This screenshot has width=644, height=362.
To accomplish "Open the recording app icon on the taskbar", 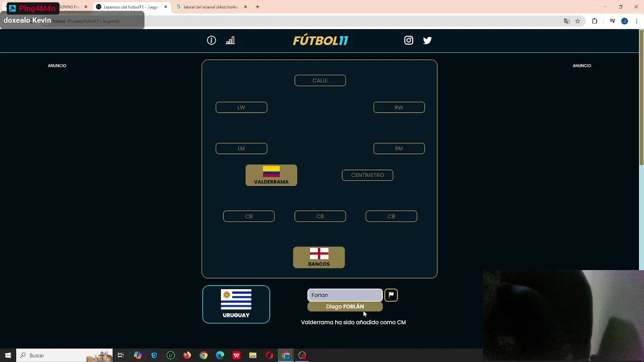I will [x=302, y=355].
